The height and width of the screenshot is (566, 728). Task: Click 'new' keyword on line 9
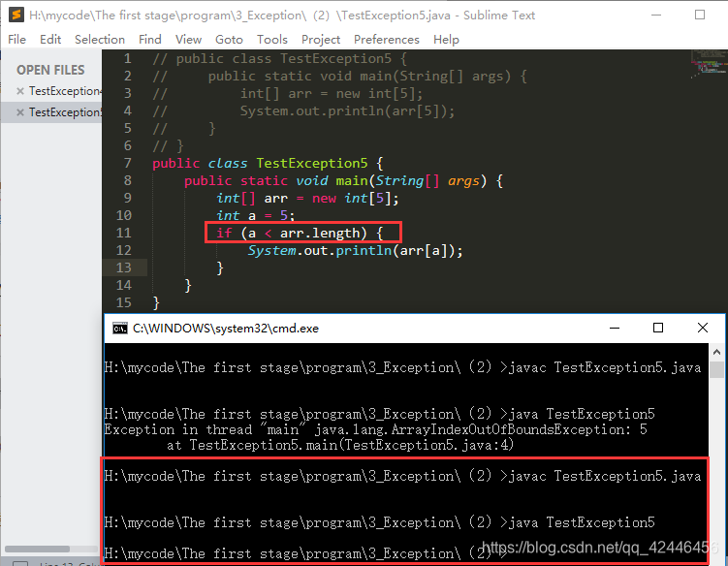point(324,199)
